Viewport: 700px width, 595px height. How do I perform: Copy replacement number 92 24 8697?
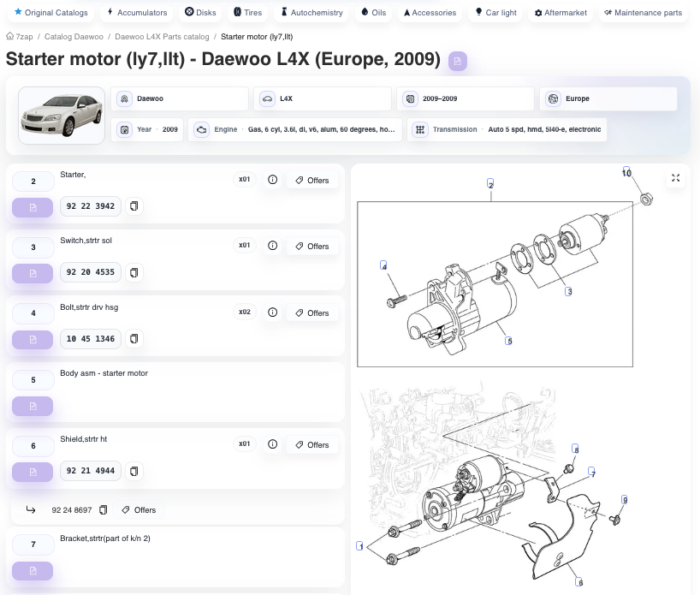(104, 509)
